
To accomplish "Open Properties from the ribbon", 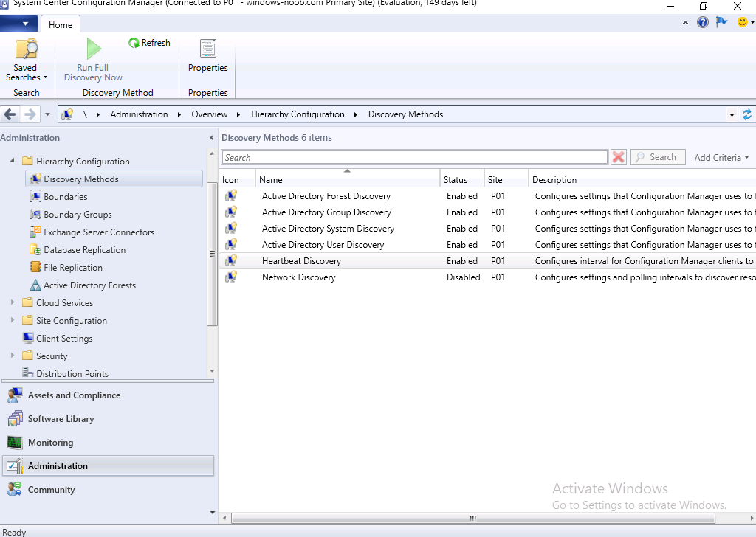I will (x=207, y=56).
